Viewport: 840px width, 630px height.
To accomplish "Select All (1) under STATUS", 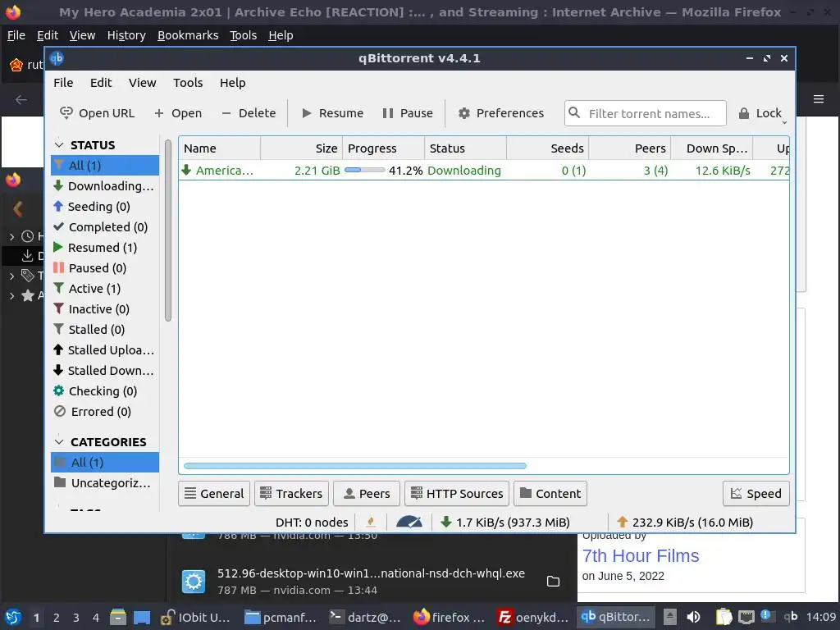I will pos(105,166).
